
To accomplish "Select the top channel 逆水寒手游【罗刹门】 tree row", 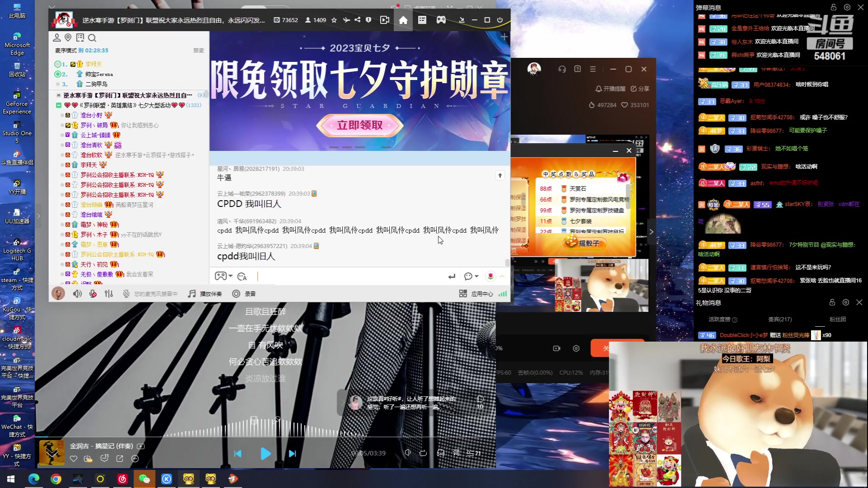I will tap(127, 95).
